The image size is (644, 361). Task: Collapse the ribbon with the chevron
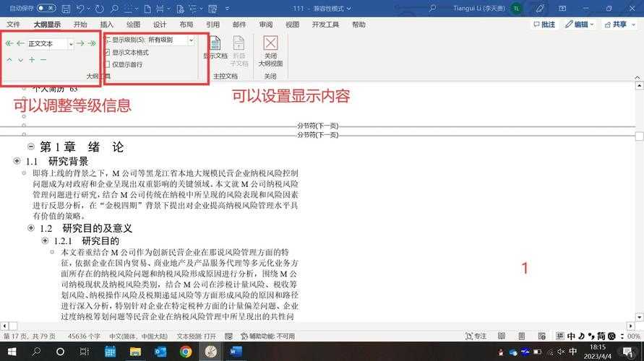[x=637, y=77]
